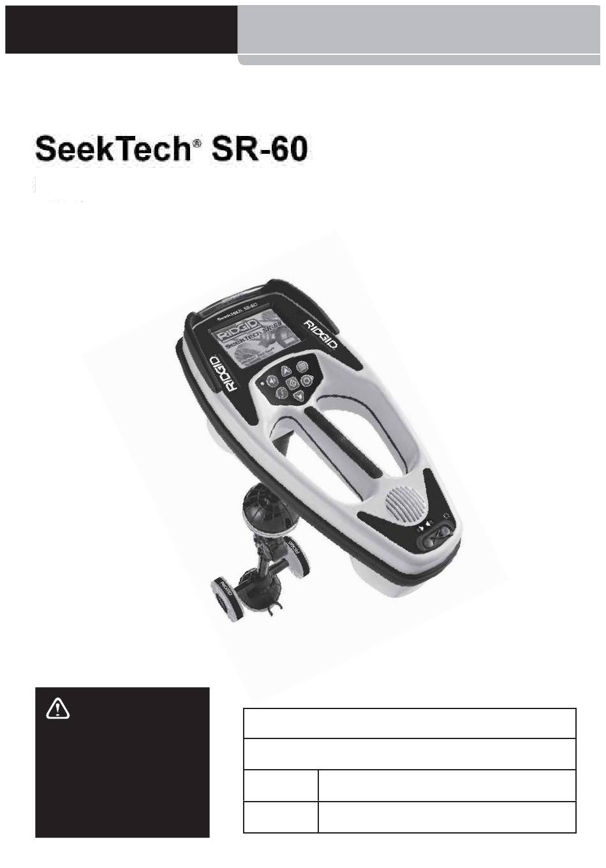Click the SeekTech SR-60 title text
Image resolution: width=606 pixels, height=868 pixels.
[x=171, y=149]
